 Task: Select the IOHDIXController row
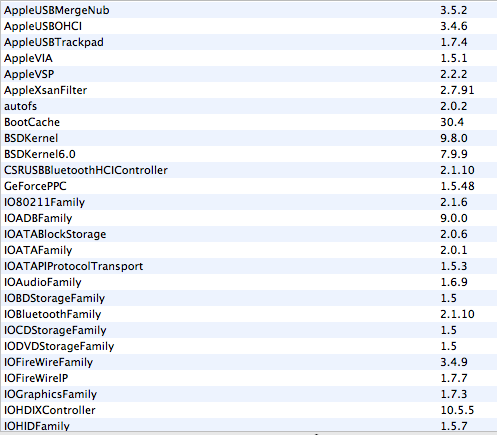click(248, 410)
